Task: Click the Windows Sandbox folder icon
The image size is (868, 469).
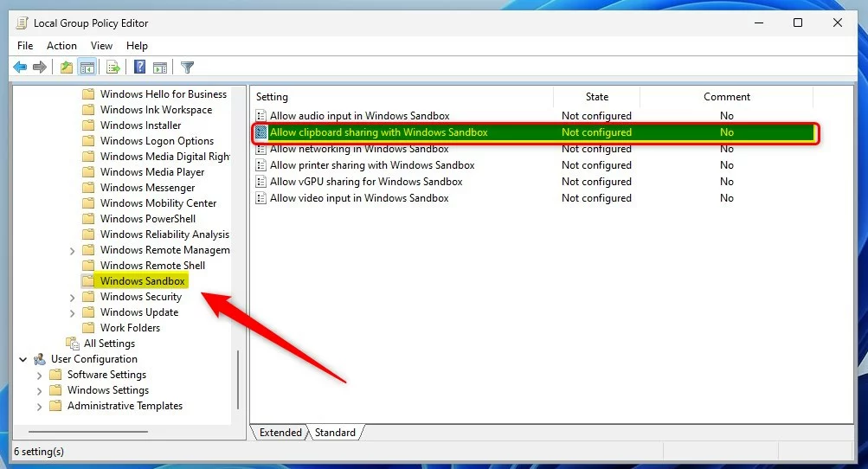Action: pyautogui.click(x=88, y=280)
